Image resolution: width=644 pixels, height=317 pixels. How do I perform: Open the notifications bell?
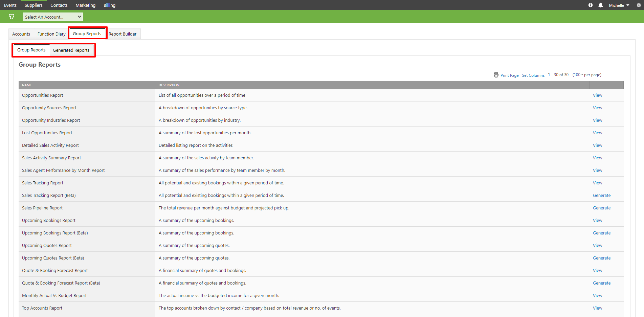(x=601, y=5)
